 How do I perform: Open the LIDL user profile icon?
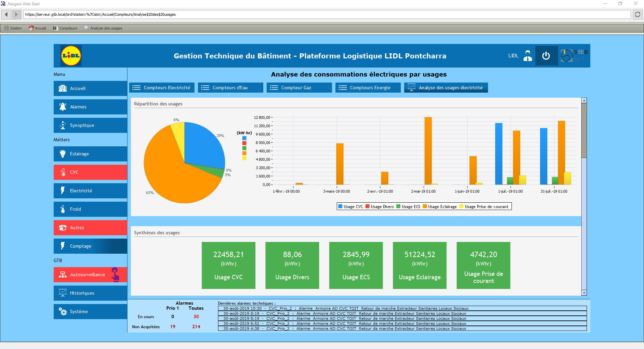[x=528, y=56]
